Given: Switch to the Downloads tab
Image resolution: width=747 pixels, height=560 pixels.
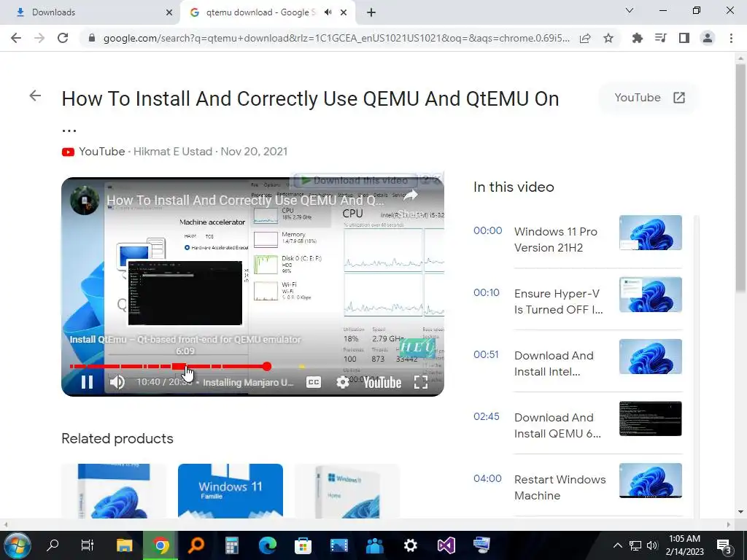Looking at the screenshot, I should [x=90, y=12].
